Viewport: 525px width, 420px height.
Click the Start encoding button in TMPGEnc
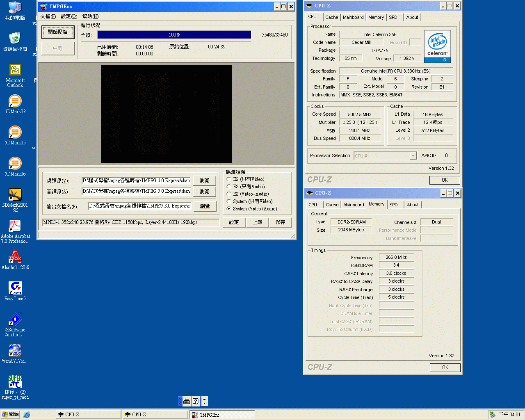58,32
